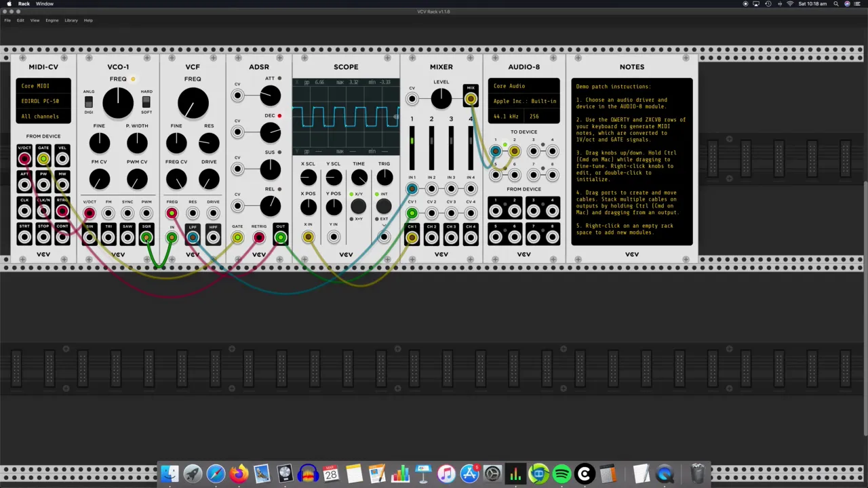Click the Mixer channel 3 fader
This screenshot has height=488, width=868.
(451, 147)
